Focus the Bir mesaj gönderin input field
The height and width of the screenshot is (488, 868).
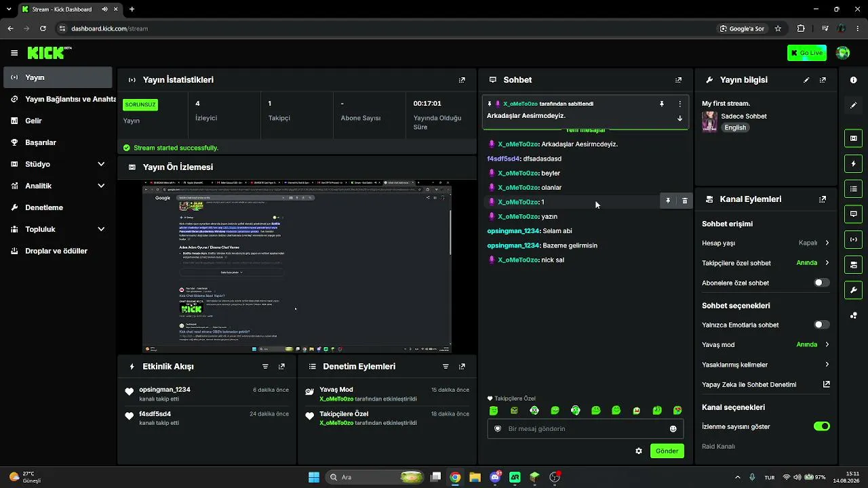[585, 429]
